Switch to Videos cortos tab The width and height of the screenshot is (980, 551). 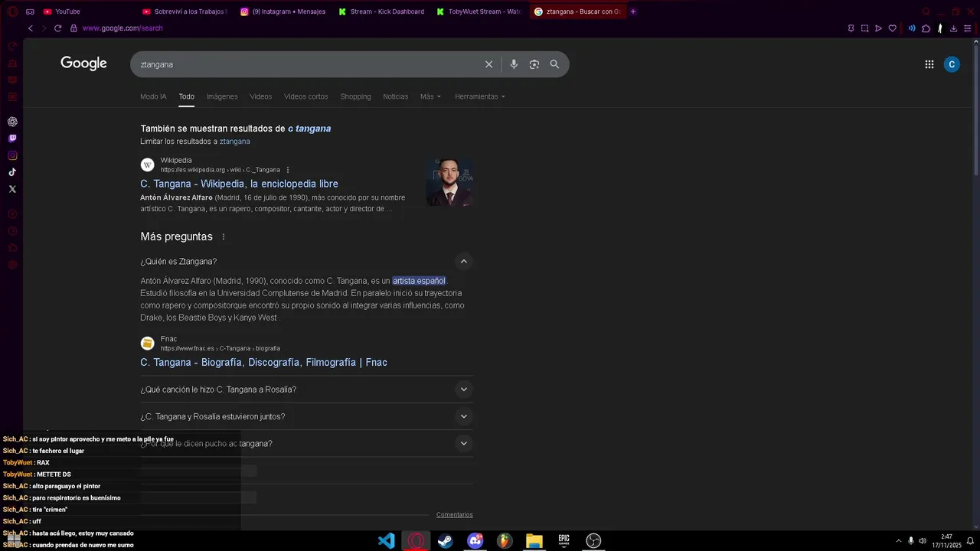(x=306, y=96)
